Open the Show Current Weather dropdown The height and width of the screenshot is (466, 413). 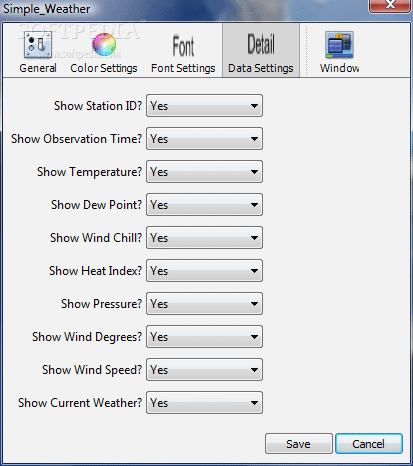[204, 403]
